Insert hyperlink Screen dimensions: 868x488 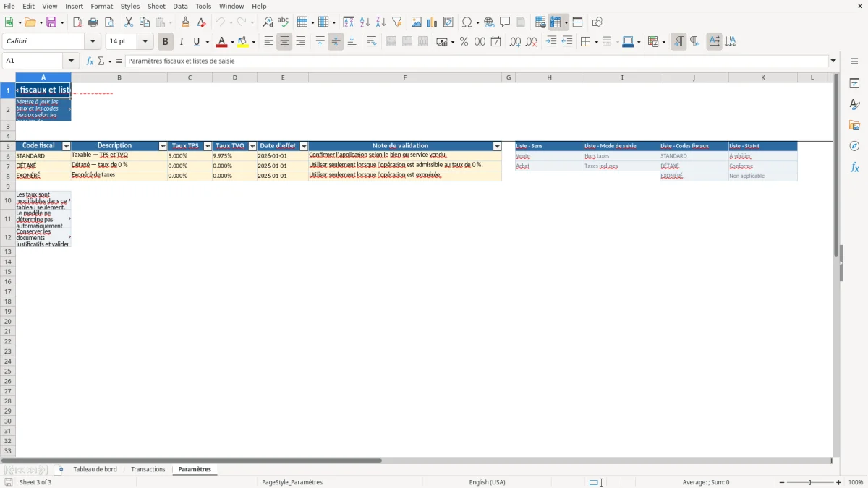pos(489,22)
